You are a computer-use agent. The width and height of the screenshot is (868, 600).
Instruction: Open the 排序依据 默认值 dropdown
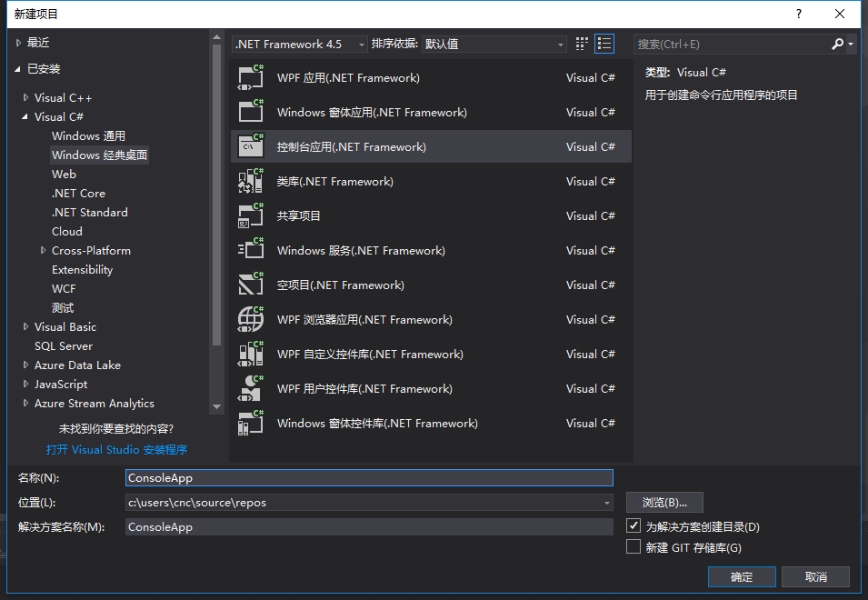point(494,44)
